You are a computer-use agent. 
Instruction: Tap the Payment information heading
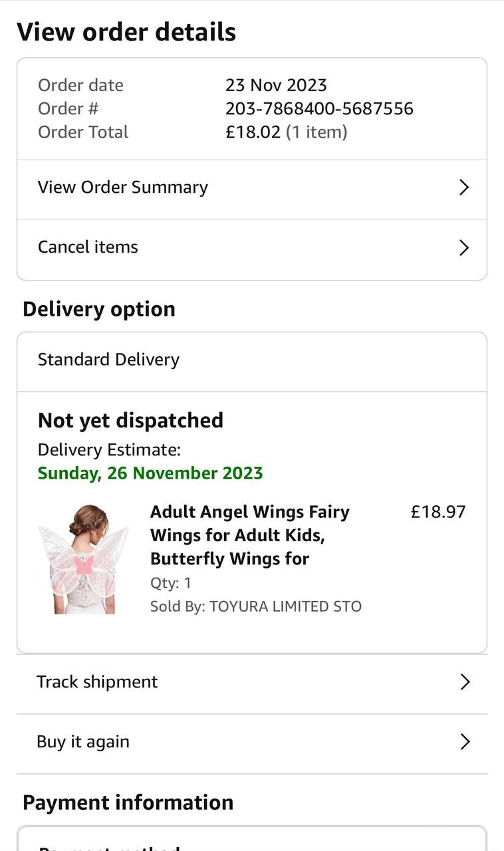(x=128, y=802)
